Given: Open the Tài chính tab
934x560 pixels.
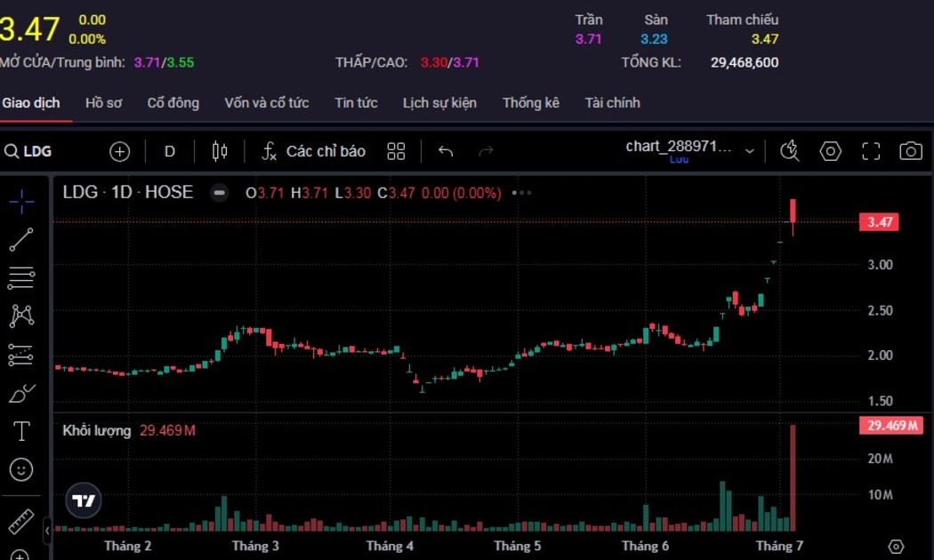Looking at the screenshot, I should click(x=612, y=103).
